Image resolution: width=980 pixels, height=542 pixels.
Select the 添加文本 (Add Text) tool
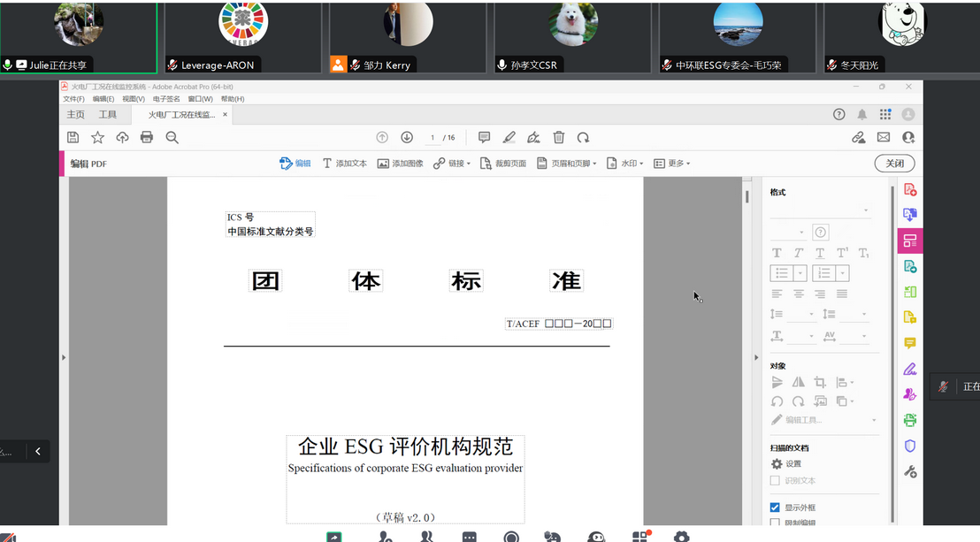345,163
